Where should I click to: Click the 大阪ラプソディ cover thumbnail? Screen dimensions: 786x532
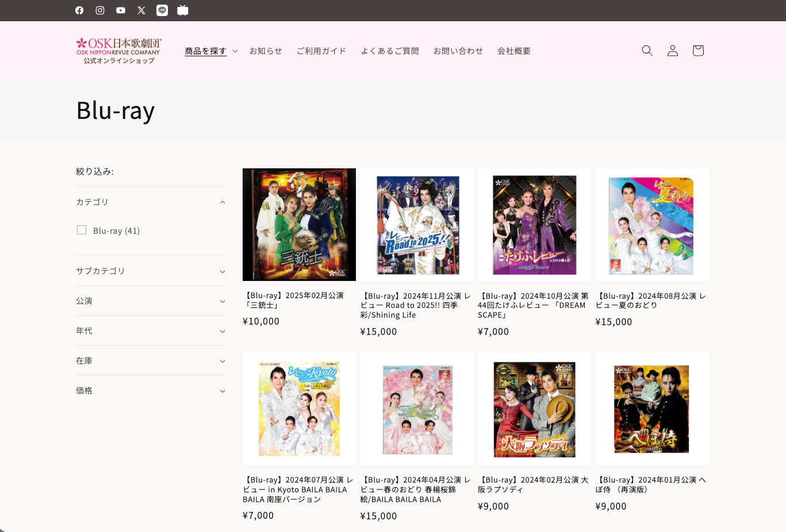(534, 408)
